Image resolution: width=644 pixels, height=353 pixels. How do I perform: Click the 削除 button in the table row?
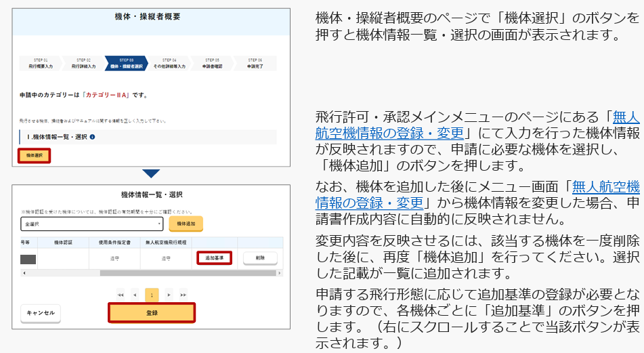[260, 258]
